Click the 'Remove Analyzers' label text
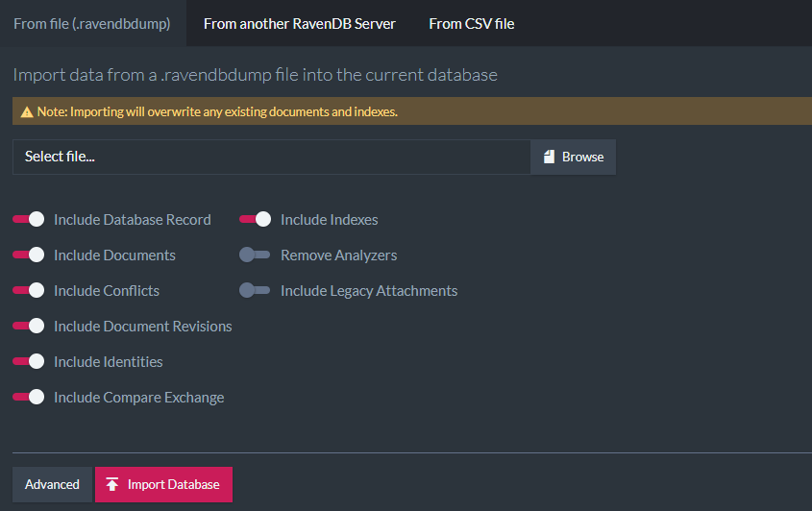Image resolution: width=812 pixels, height=511 pixels. coord(338,255)
